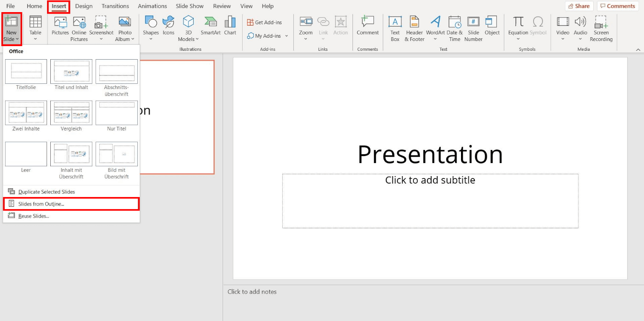Select the Nur Titel layout
Image resolution: width=644 pixels, height=321 pixels.
pos(116,113)
